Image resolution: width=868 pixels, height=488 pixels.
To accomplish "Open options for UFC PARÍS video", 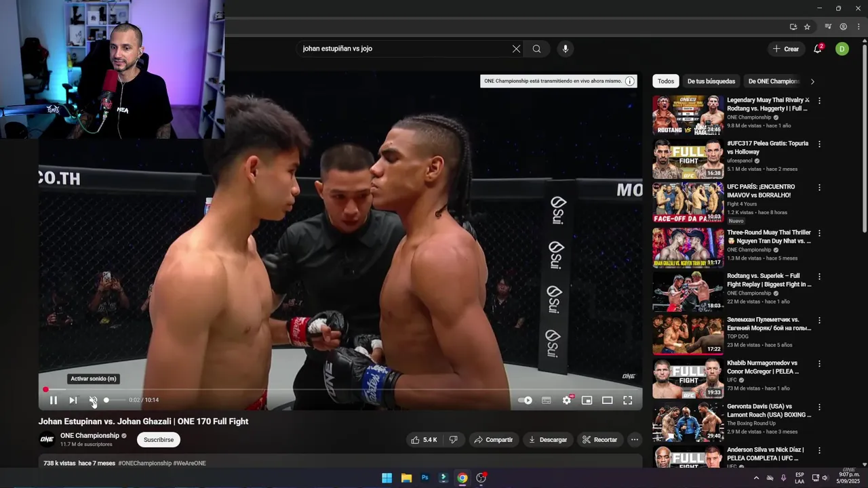I will point(819,188).
